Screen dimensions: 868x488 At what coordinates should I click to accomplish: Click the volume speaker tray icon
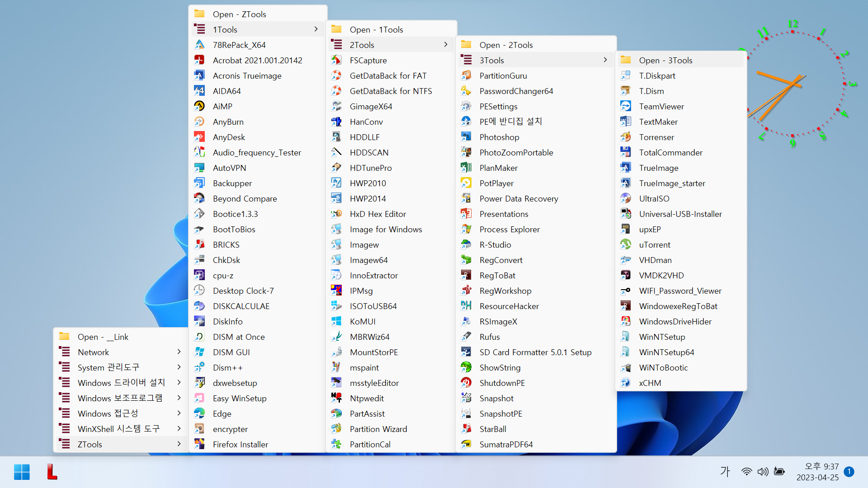coord(763,472)
